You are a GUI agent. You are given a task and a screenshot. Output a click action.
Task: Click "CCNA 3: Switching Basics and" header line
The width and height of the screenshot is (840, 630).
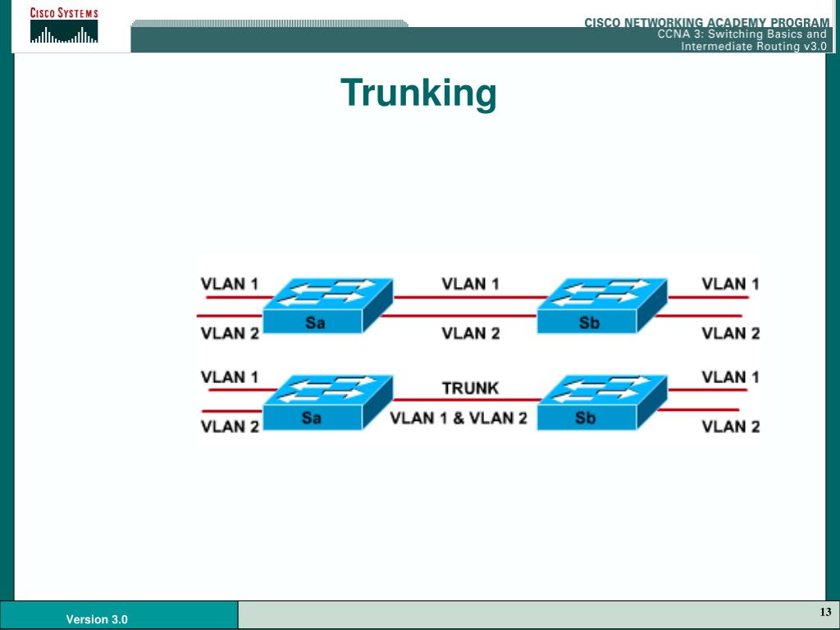click(742, 34)
